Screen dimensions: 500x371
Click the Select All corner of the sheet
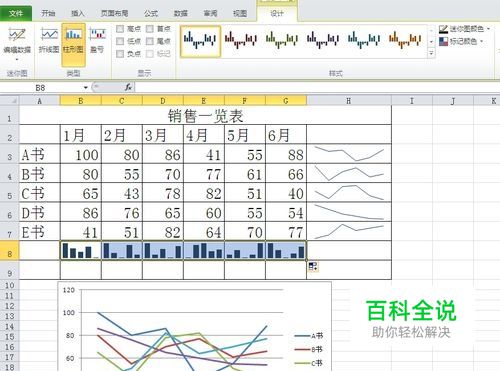click(9, 101)
